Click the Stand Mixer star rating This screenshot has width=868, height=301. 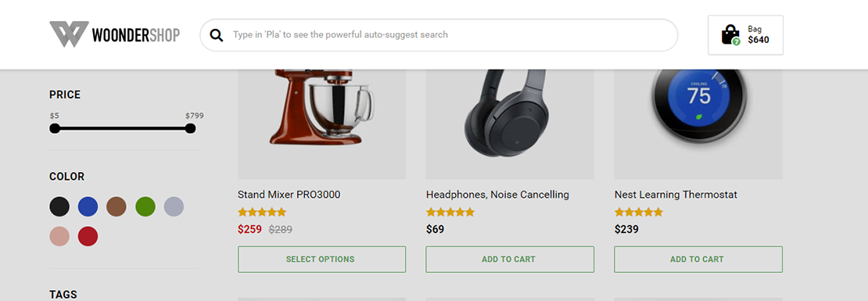262,212
